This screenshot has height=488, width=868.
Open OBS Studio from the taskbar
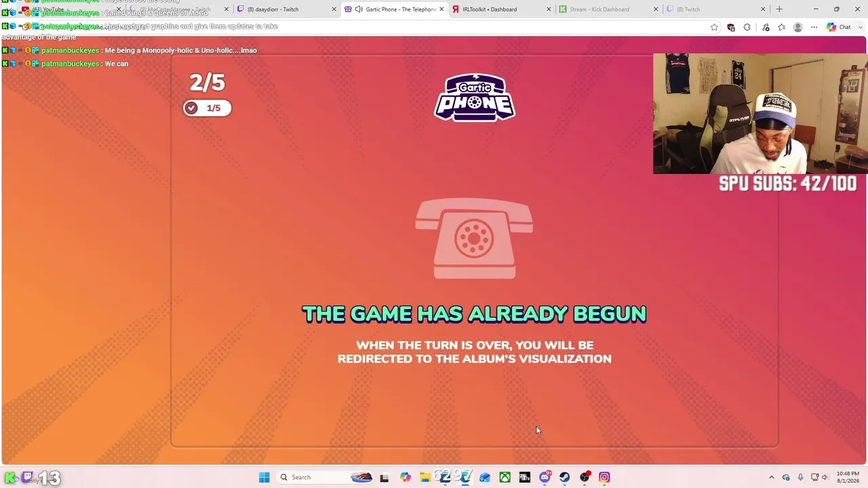click(585, 477)
